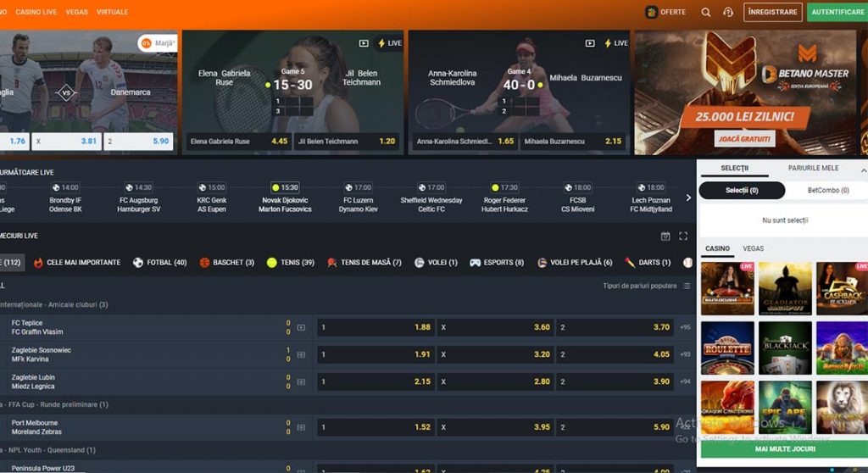Viewport: 868px width, 473px height.
Task: Pick away win 3.90 Zaglebie Lubin match
Action: [x=615, y=381]
